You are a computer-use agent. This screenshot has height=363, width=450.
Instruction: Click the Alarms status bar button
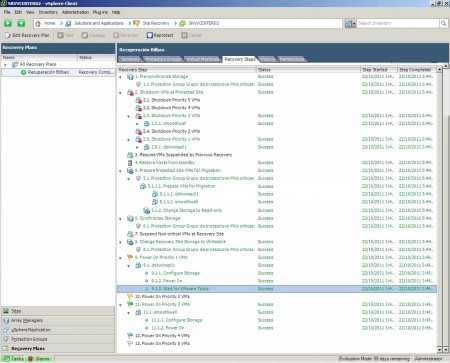(39, 359)
